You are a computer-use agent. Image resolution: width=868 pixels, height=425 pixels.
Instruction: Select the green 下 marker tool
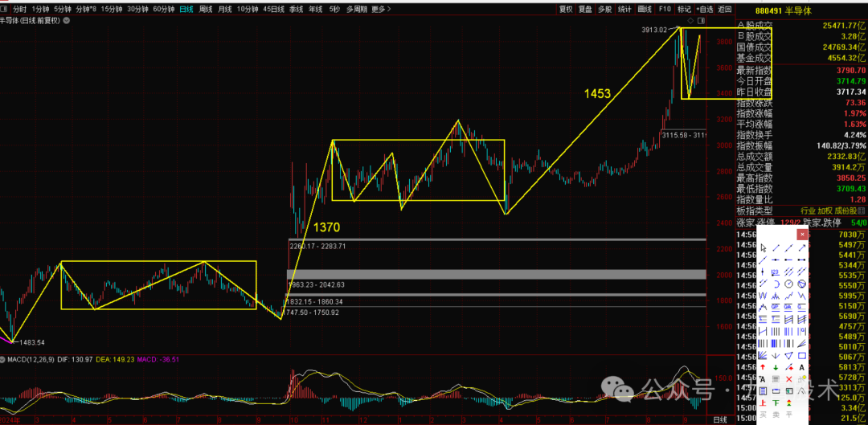(x=776, y=403)
